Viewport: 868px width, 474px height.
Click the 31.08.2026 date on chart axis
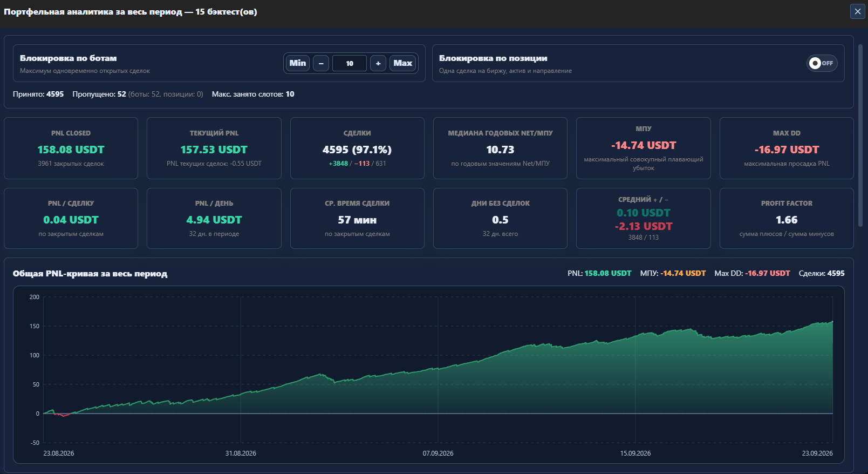[241, 453]
